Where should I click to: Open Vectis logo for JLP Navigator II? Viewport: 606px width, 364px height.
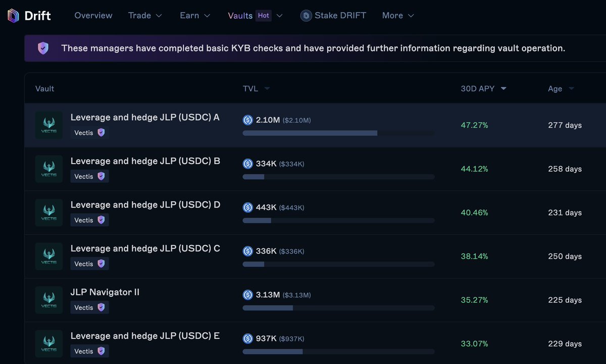49,300
